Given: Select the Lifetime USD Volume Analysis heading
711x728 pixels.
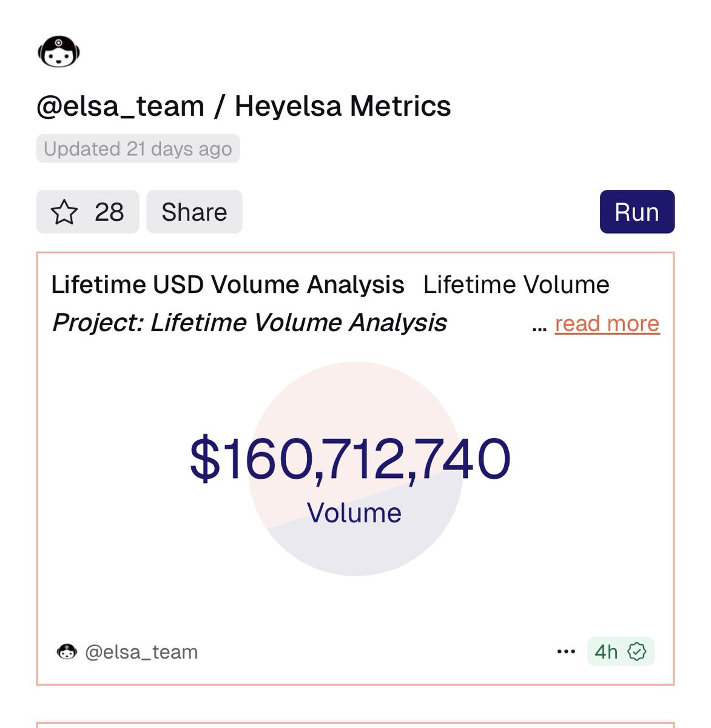Looking at the screenshot, I should [x=228, y=285].
